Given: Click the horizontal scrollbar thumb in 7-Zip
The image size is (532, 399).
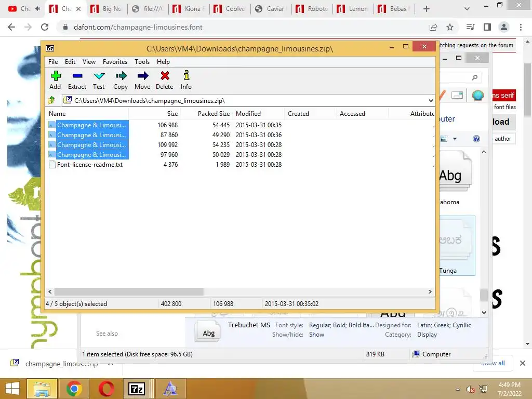Looking at the screenshot, I should click(x=129, y=292).
